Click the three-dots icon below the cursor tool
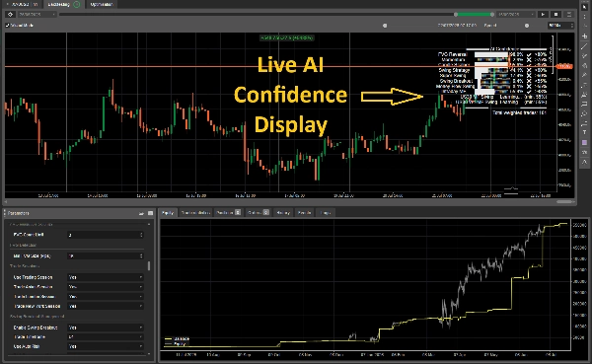 [584, 17]
